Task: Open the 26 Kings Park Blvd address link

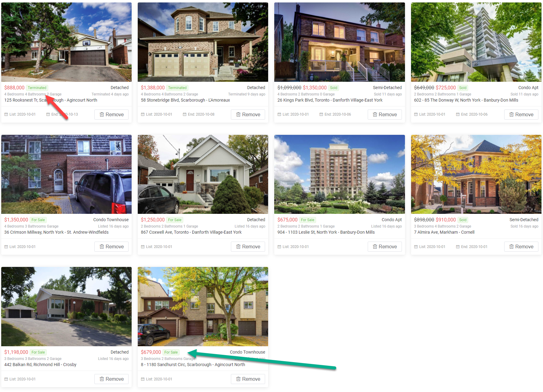Action: 330,100
